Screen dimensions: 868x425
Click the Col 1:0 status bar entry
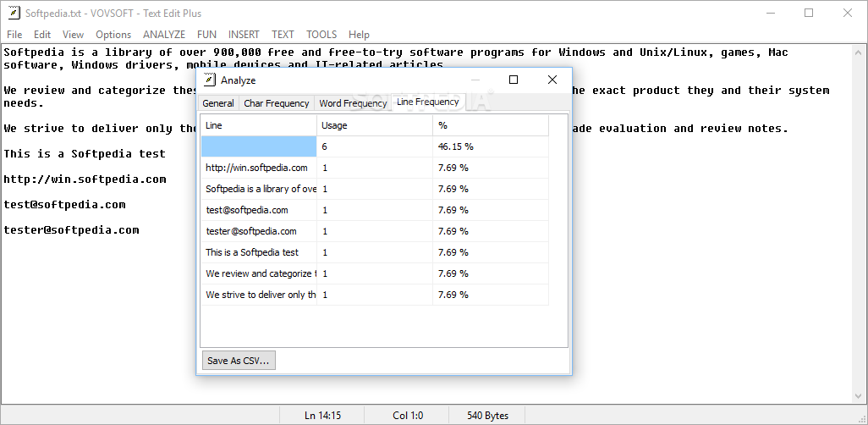tap(408, 415)
